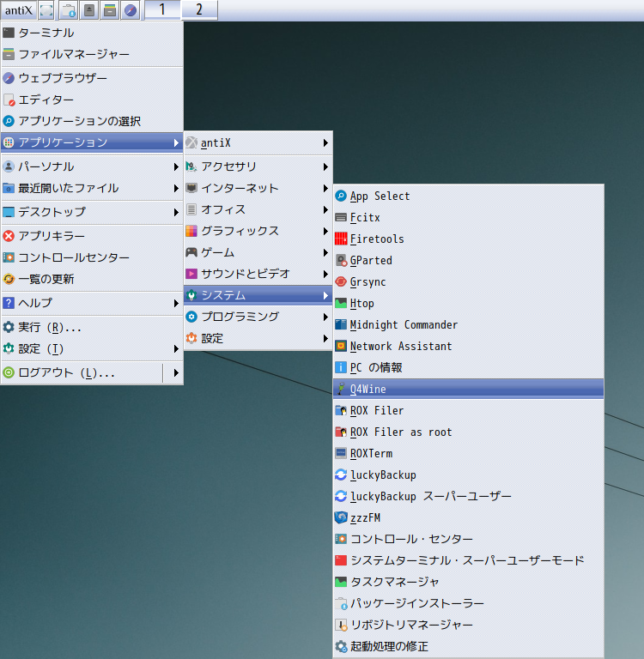This screenshot has width=644, height=659.
Task: Launch Midnight Commander icon
Action: click(341, 324)
